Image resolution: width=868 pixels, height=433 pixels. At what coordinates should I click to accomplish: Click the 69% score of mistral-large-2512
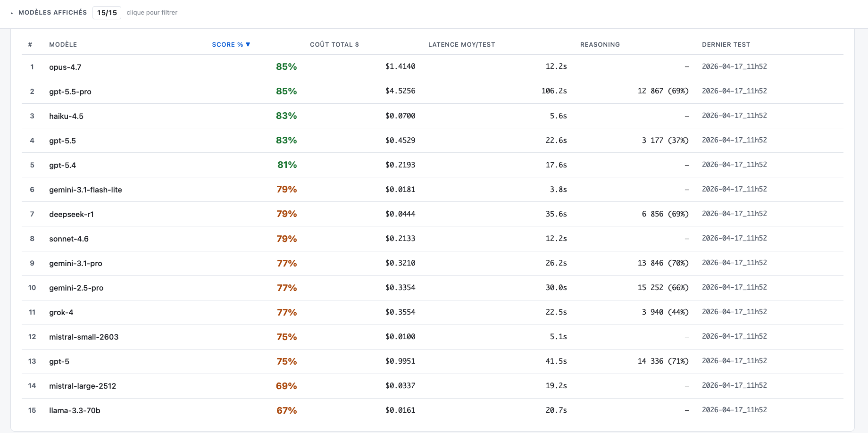click(x=286, y=386)
